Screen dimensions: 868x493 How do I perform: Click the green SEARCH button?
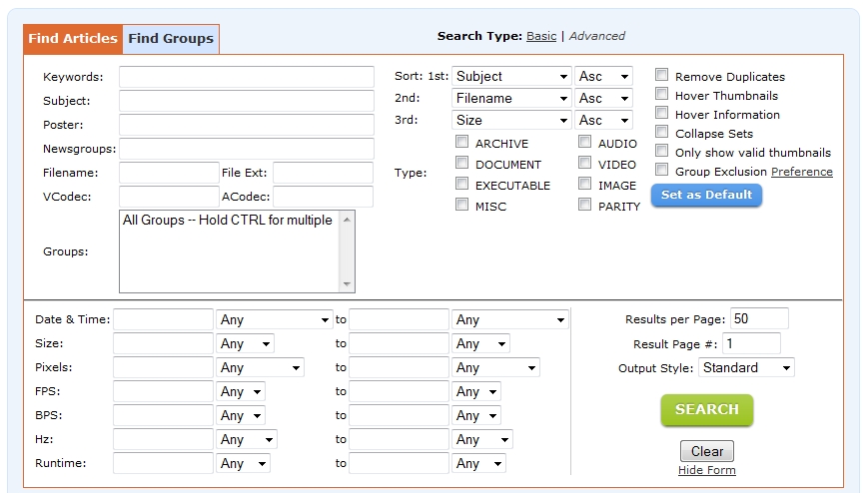(x=707, y=410)
